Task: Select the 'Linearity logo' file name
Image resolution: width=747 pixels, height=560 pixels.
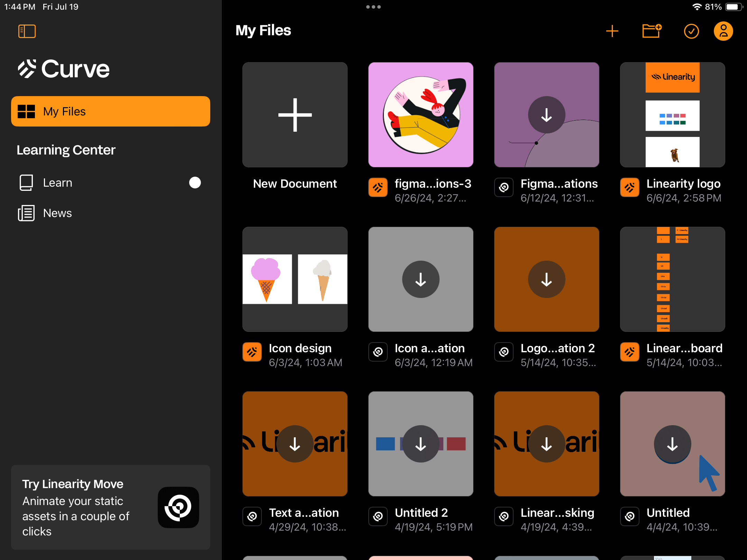Action: [x=684, y=184]
